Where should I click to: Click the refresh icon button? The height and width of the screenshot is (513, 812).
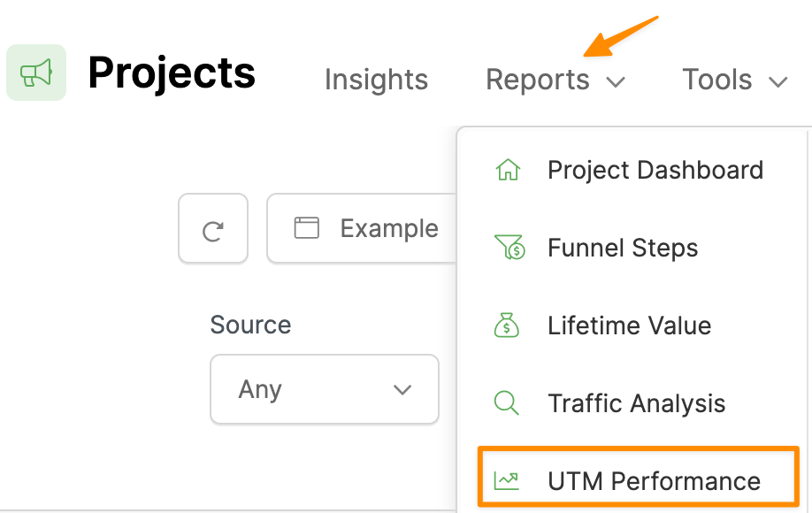pos(213,230)
